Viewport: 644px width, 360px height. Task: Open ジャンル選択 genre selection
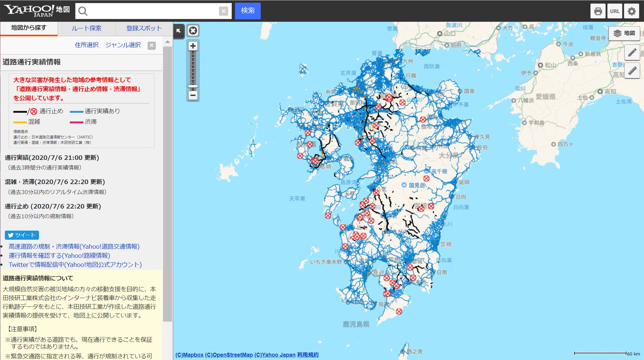tap(123, 45)
